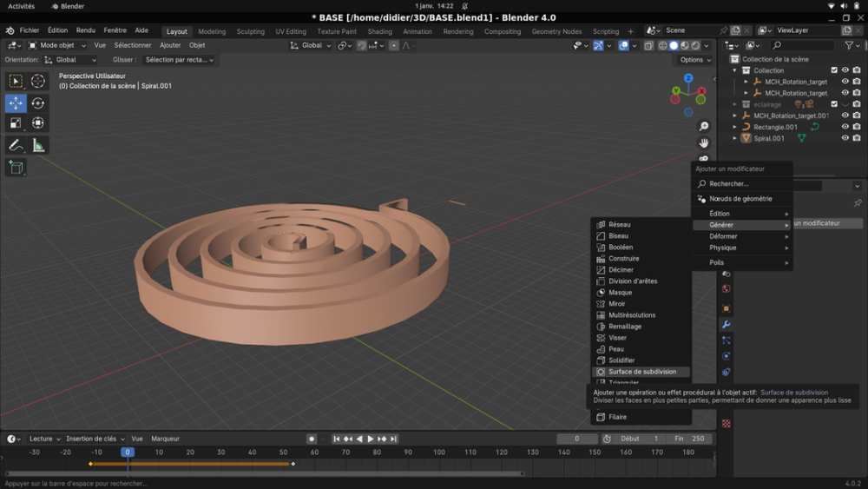The image size is (868, 489).
Task: Hide Spiral.001 using its eye icon
Action: (845, 138)
